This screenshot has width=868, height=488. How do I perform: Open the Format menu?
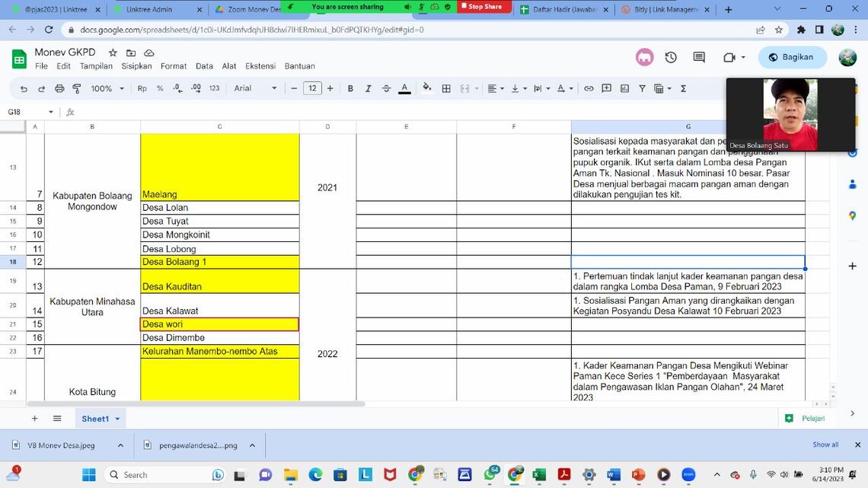pyautogui.click(x=174, y=66)
